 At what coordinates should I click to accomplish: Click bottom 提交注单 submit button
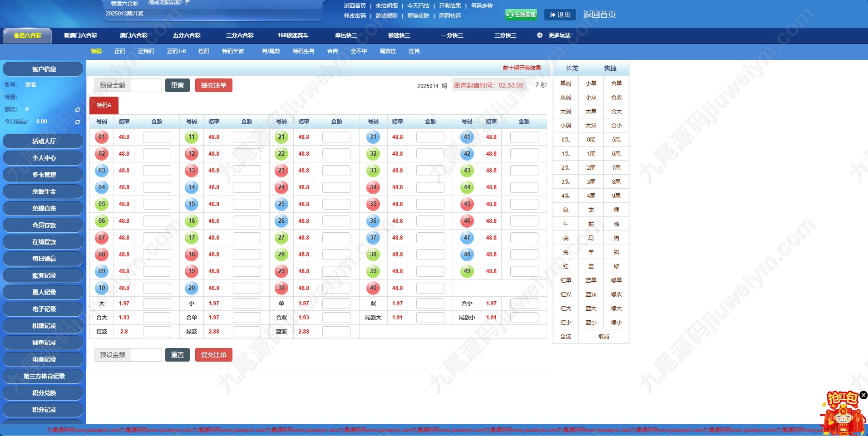(x=214, y=355)
